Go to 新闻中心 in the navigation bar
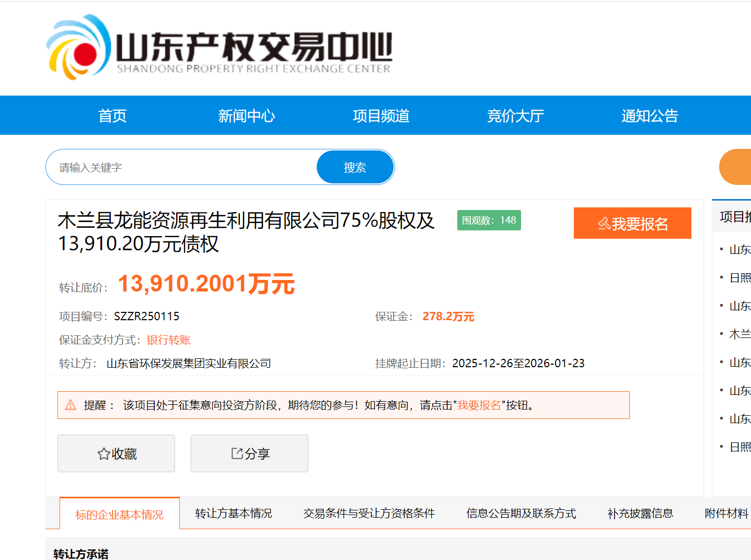The height and width of the screenshot is (560, 751). (247, 115)
